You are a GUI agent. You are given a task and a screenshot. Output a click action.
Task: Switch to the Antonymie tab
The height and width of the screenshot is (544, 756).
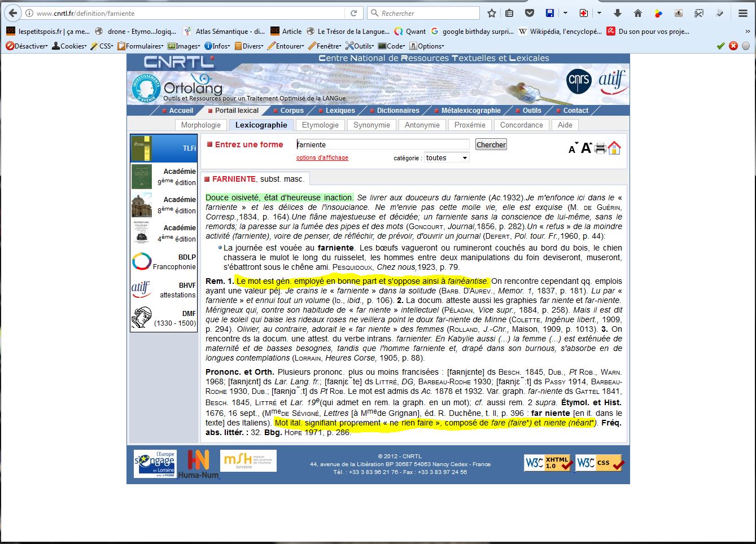tap(422, 125)
